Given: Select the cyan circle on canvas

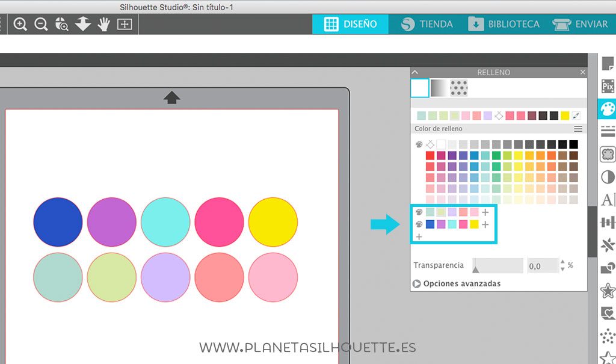Looking at the screenshot, I should [165, 222].
